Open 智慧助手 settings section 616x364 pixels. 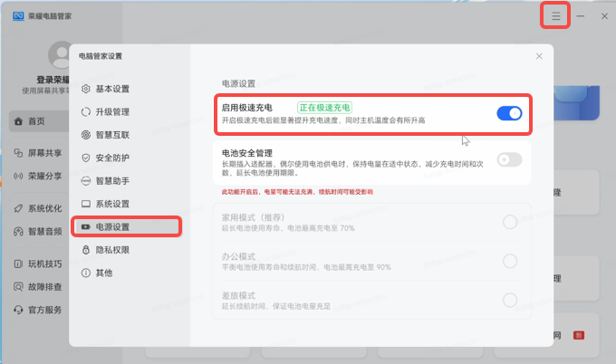[x=112, y=180]
